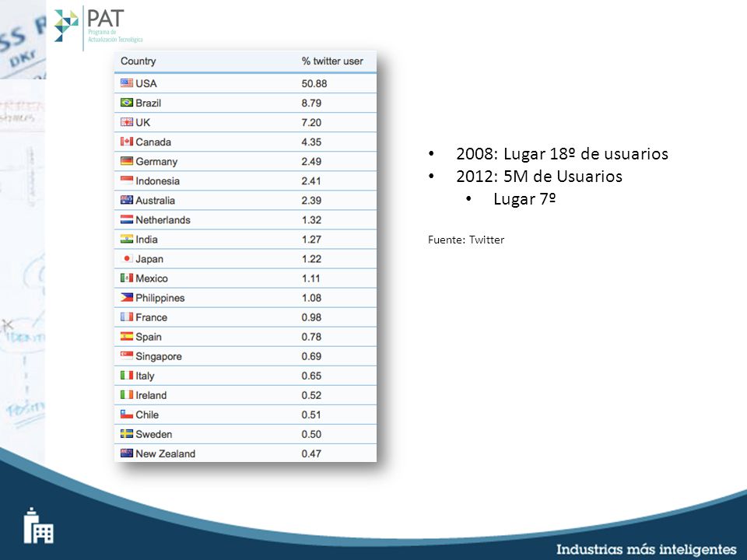Screen dimensions: 747x560
Task: Select the value 2.39 for Australia
Action: 311,201
